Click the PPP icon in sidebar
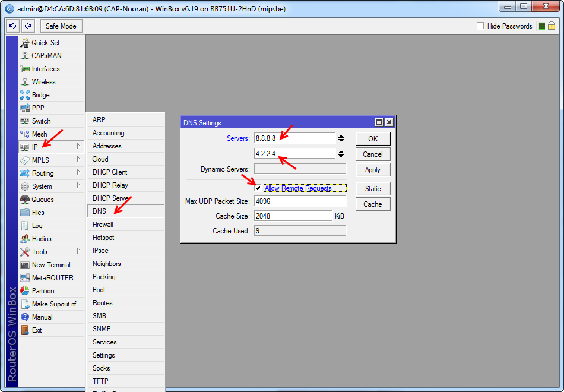 25,108
